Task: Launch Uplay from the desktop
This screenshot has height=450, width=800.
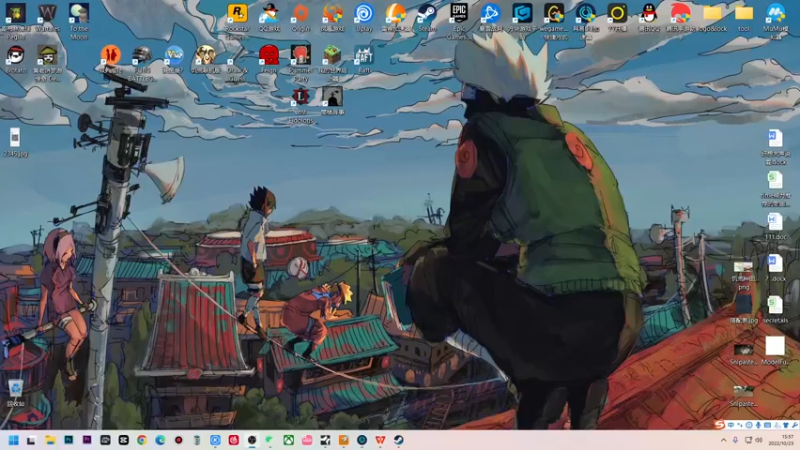Action: (x=364, y=18)
